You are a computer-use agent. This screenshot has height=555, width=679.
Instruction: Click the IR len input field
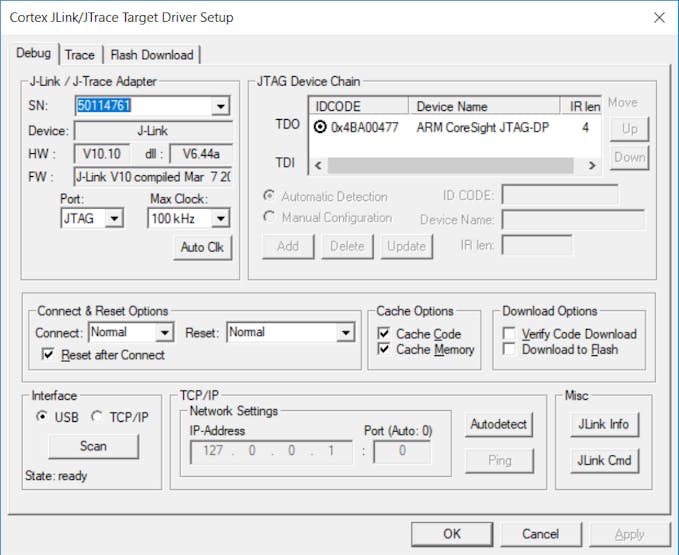click(537, 245)
